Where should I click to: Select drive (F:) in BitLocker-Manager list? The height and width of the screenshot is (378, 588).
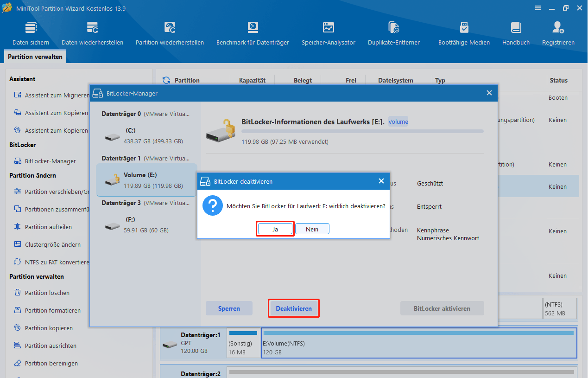coord(146,225)
